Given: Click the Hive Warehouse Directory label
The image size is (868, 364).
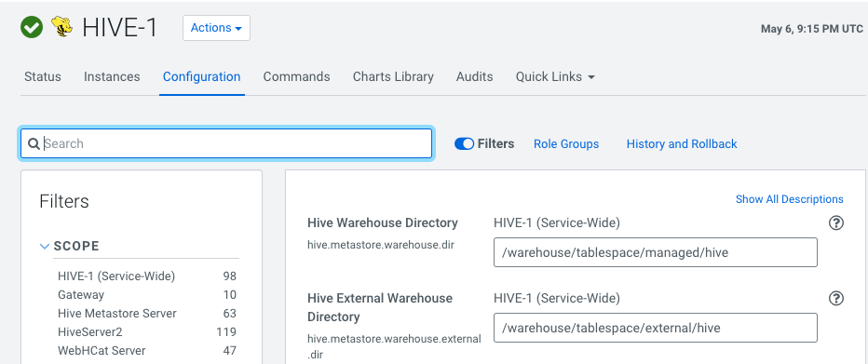Looking at the screenshot, I should click(383, 222).
